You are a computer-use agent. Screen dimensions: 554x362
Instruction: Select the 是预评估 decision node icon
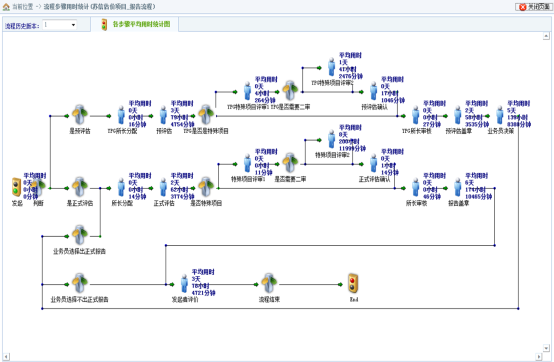point(80,115)
